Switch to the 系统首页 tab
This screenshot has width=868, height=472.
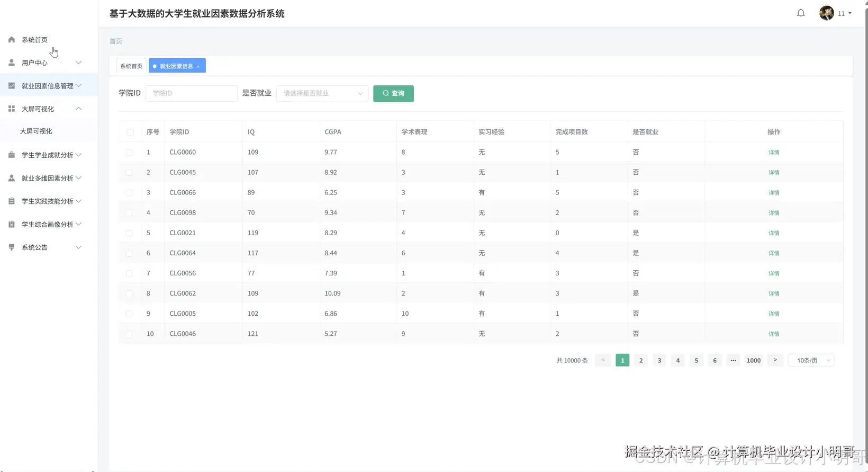(131, 66)
